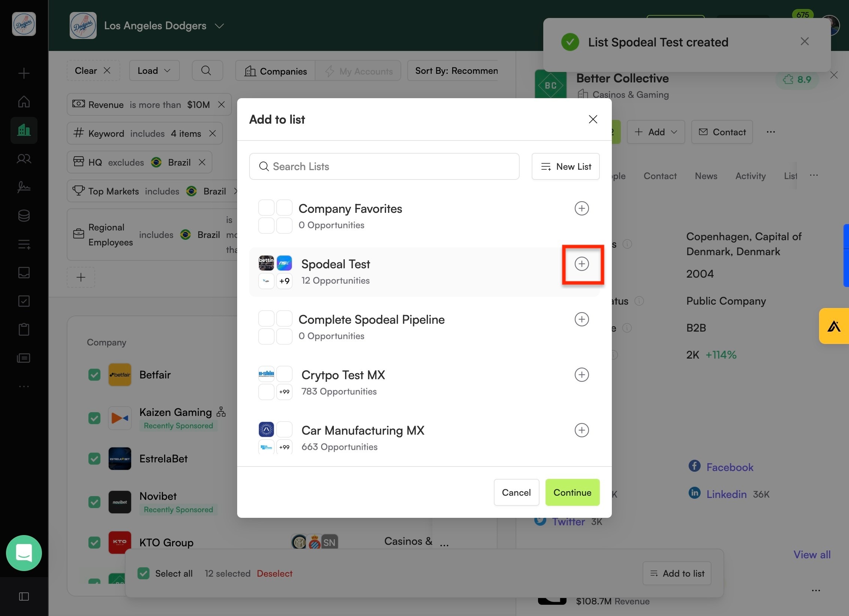Open the Intercom chat bubble
849x616 pixels.
24,553
